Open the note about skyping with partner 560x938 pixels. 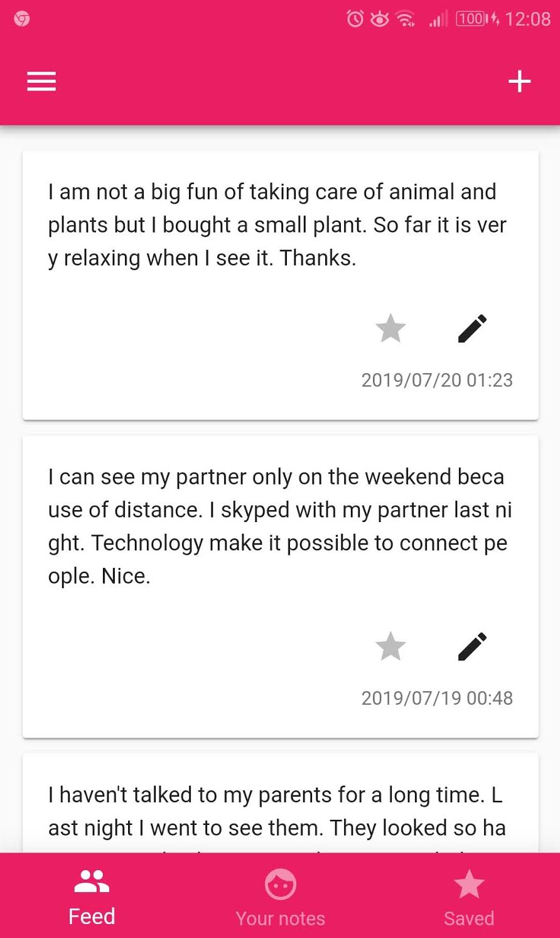[276, 526]
